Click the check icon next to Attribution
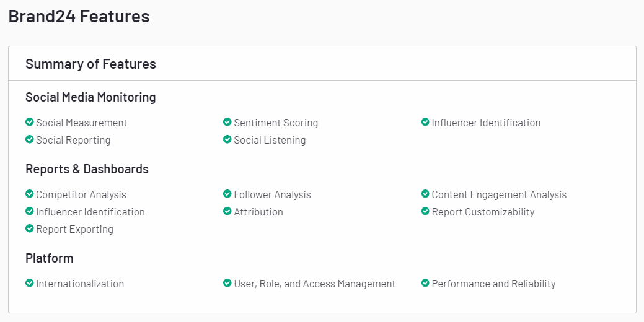This screenshot has height=322, width=644. click(227, 211)
